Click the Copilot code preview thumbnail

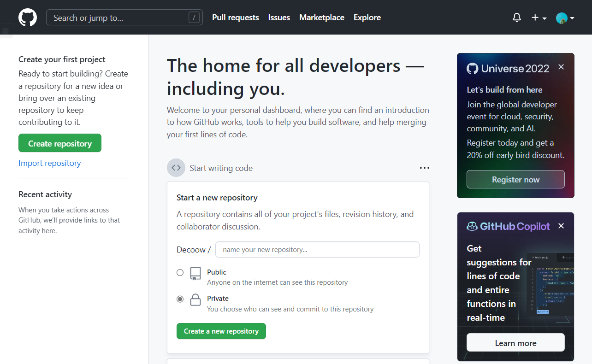coord(551,286)
